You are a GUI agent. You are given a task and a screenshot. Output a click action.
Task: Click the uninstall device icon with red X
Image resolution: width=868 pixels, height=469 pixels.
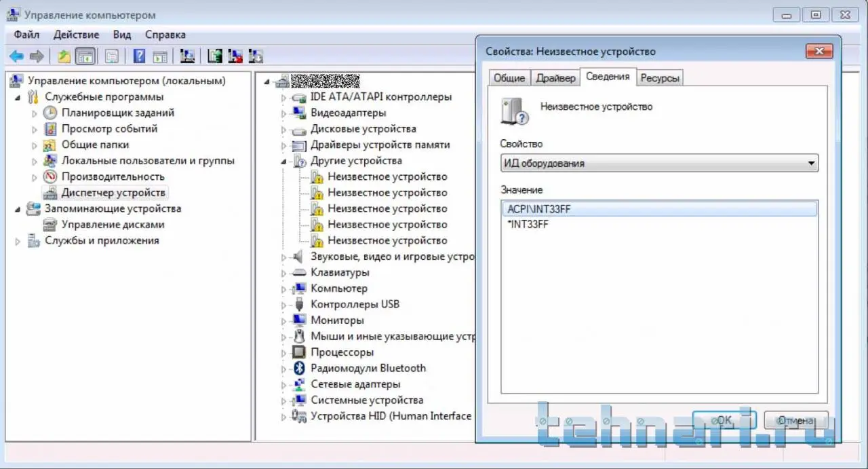(235, 56)
